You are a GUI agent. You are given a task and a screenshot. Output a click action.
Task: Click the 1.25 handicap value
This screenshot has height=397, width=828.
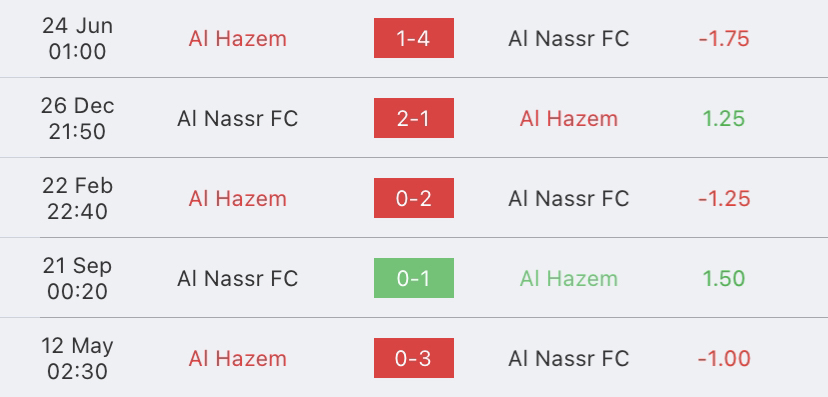[724, 119]
